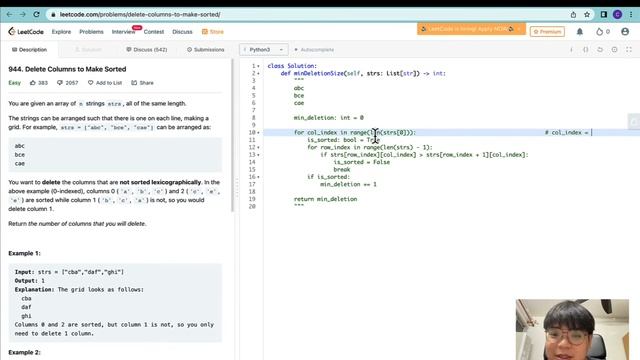Click the panel divider drag handle
The height and width of the screenshot is (360, 640).
[237, 188]
